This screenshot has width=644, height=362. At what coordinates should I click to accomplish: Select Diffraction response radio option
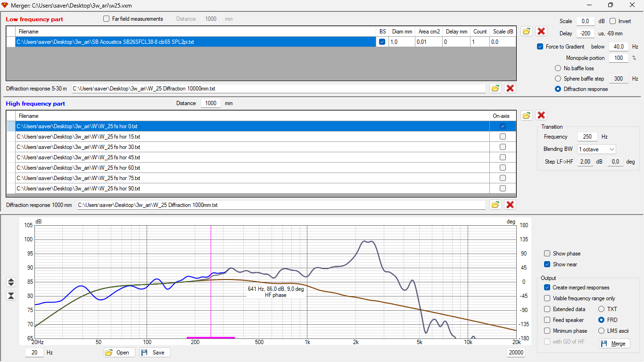[558, 89]
